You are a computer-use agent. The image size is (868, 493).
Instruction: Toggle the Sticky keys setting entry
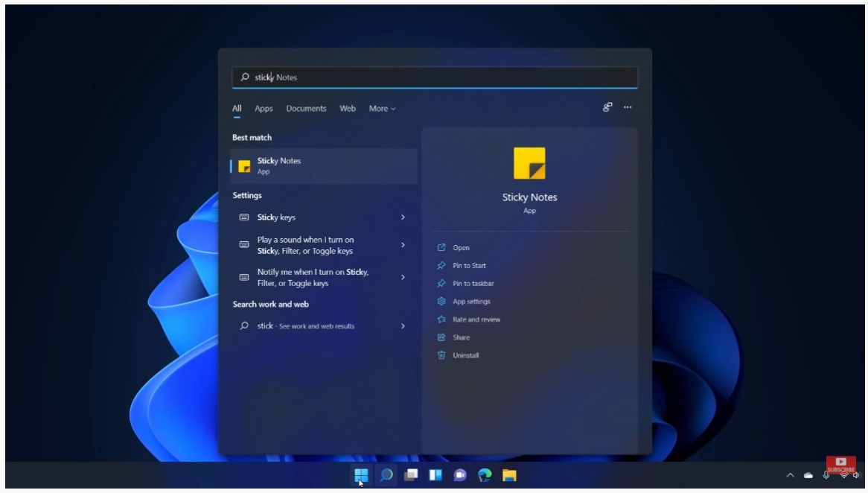point(283,217)
